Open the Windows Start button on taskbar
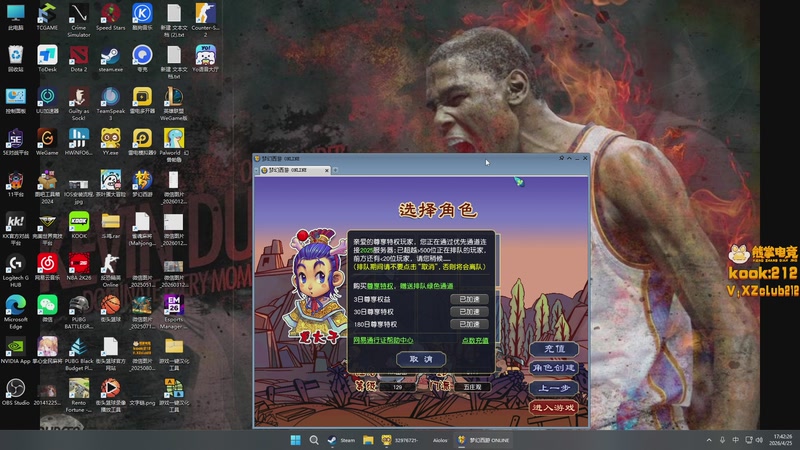Screen dimensions: 800x450 point(295,440)
